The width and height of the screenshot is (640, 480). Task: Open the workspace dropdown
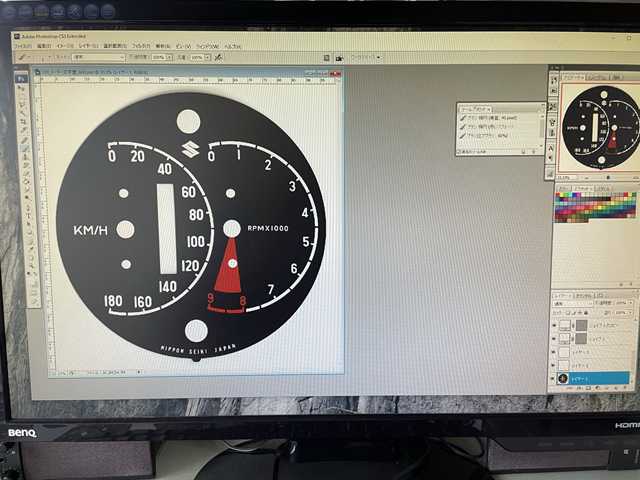point(366,58)
